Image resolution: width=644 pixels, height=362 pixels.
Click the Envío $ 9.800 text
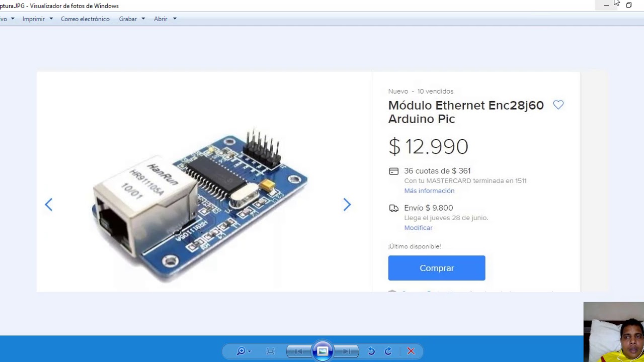point(428,208)
